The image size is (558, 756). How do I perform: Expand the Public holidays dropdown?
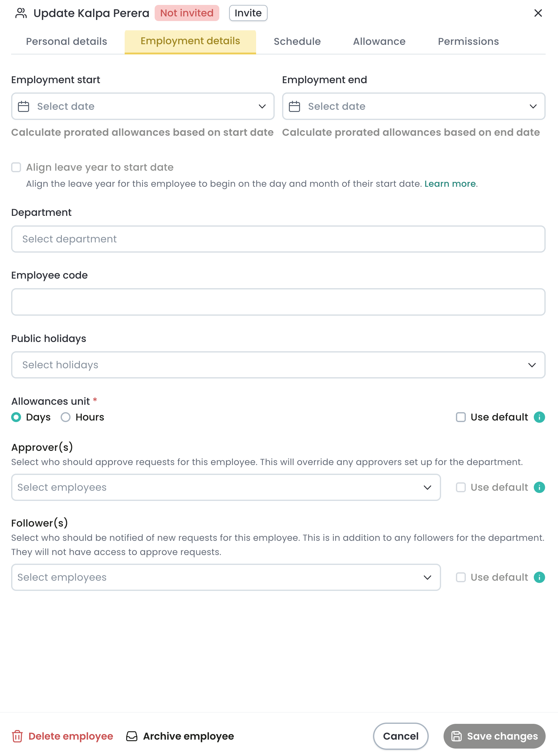pyautogui.click(x=278, y=365)
